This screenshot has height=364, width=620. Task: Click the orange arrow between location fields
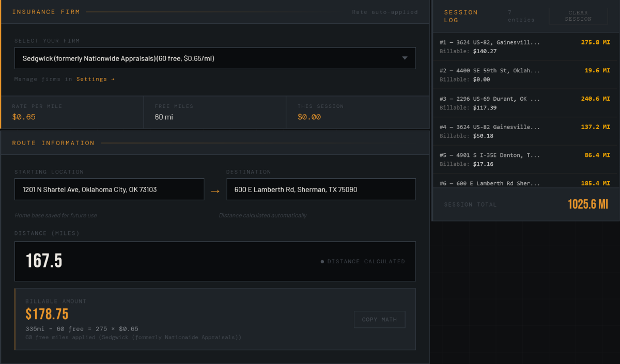pos(215,189)
